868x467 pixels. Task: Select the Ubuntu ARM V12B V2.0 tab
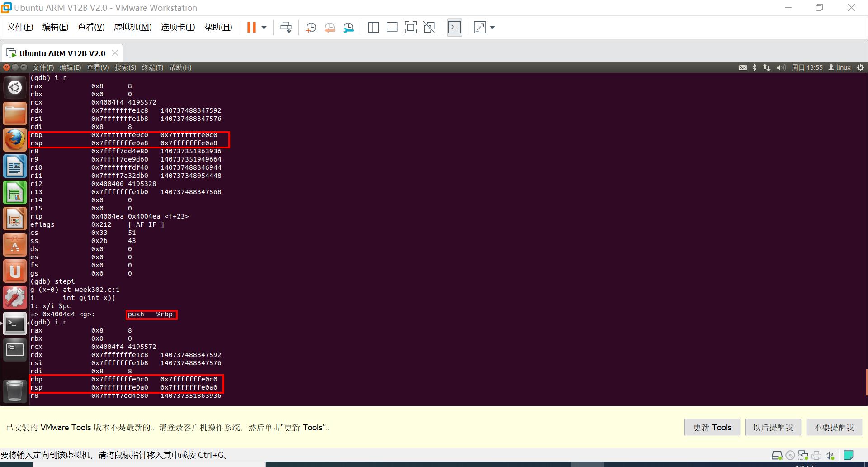click(x=62, y=53)
